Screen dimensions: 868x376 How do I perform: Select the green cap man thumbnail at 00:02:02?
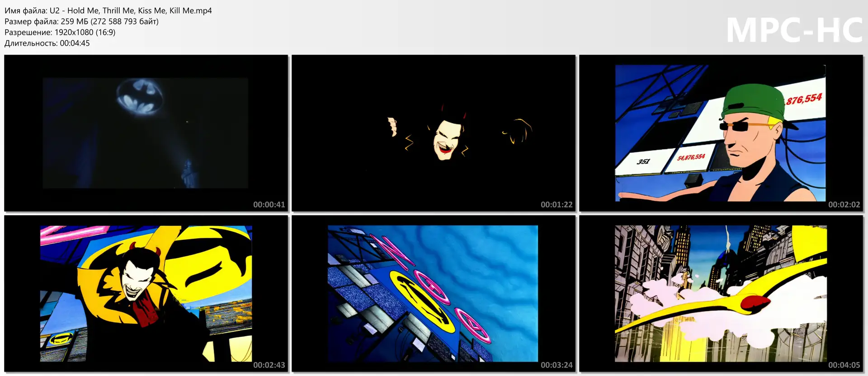[x=721, y=133]
